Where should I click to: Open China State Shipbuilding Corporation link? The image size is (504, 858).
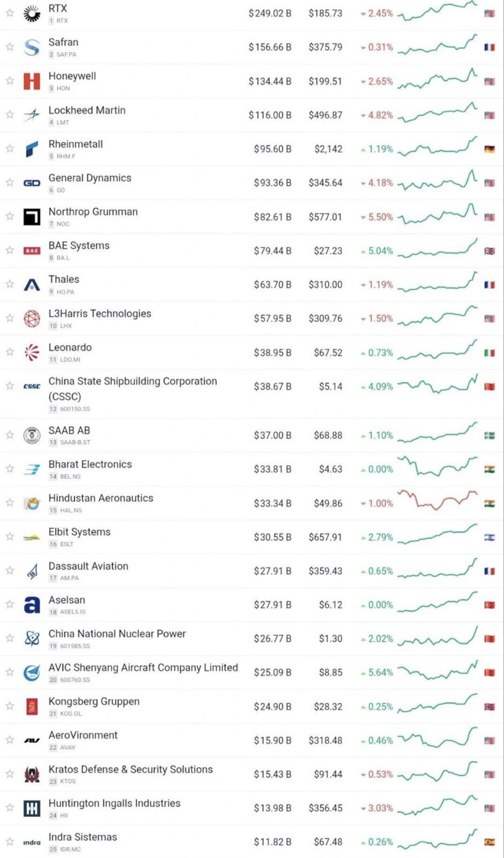coord(132,381)
